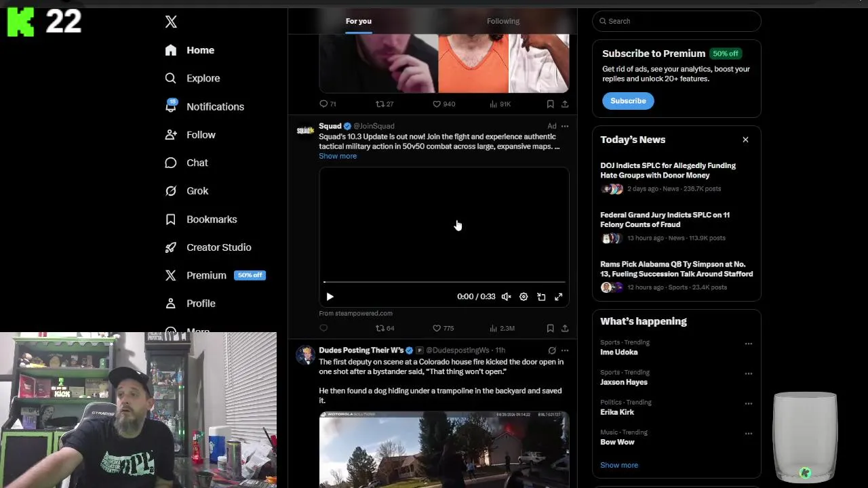868x488 pixels.
Task: Open Bookmarks in the sidebar
Action: (201, 220)
